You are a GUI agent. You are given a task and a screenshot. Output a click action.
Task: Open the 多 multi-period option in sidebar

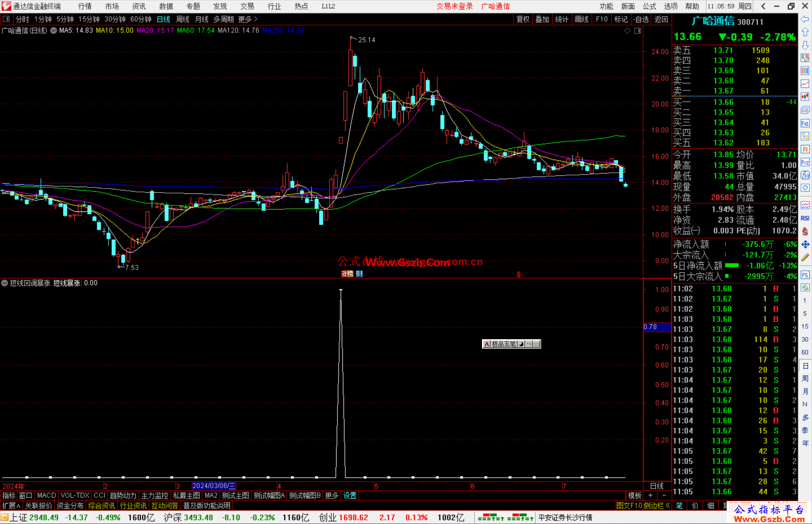point(805,417)
